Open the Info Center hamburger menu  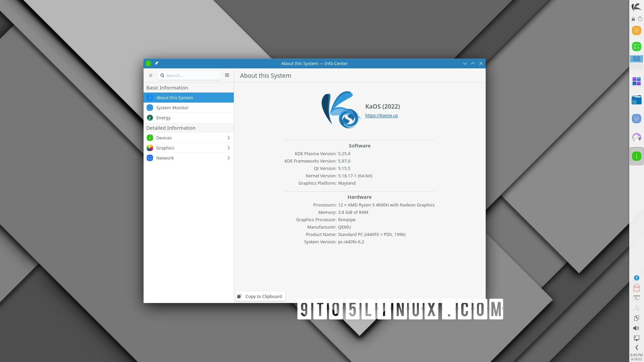pos(227,75)
